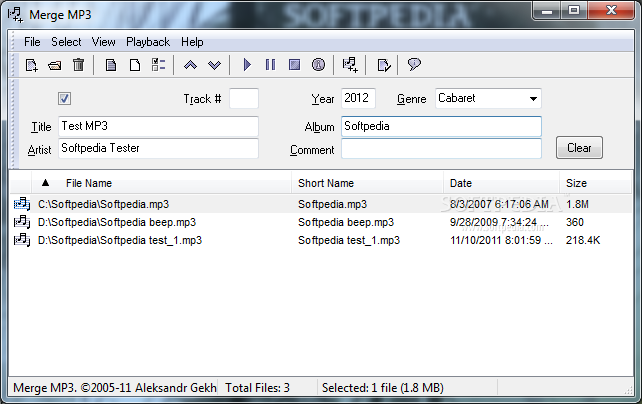Viewport: 642px width, 404px height.
Task: Click size value 1.8M
Action: pyautogui.click(x=577, y=204)
